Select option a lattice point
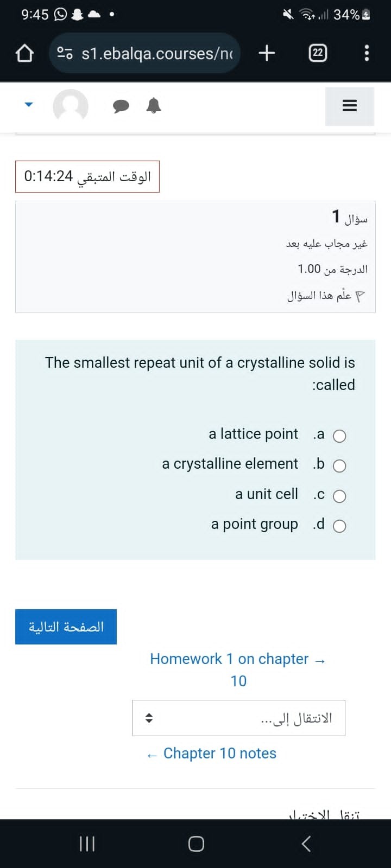The image size is (391, 868). coord(339,436)
